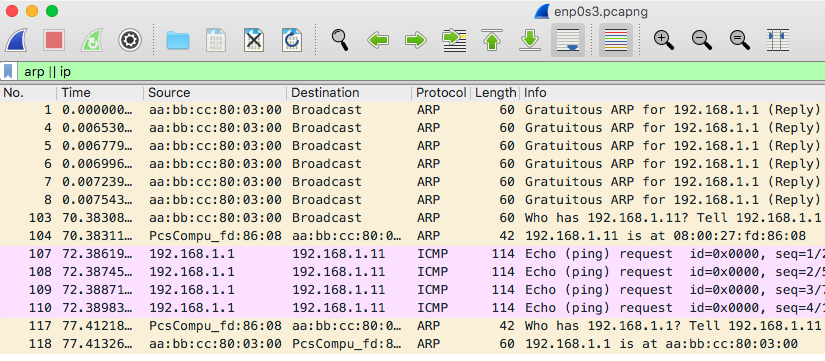This screenshot has height=361, width=825.
Task: Select packet 8 in the list
Action: (x=412, y=199)
